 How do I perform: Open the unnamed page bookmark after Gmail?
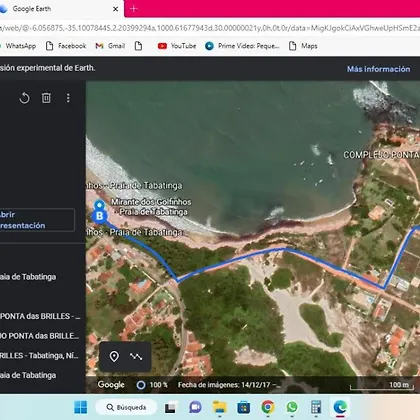(x=138, y=46)
